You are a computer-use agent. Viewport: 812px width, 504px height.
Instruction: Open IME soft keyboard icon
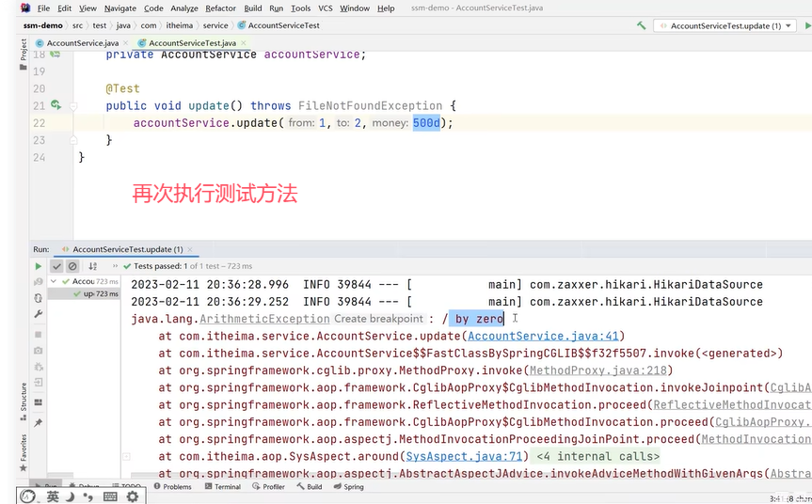click(110, 496)
